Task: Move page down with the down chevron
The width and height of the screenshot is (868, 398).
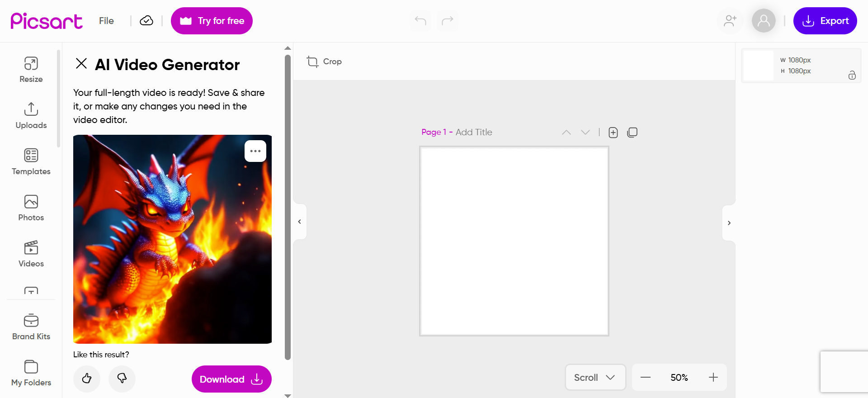Action: coord(585,132)
